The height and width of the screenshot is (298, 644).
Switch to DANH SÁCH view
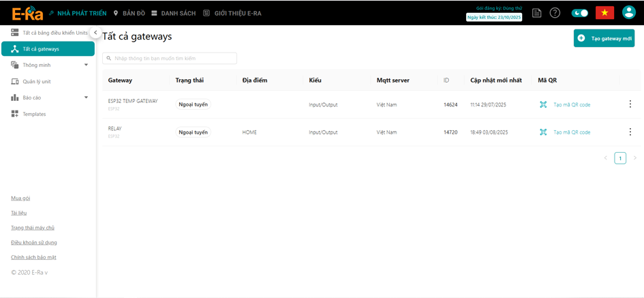click(x=174, y=13)
